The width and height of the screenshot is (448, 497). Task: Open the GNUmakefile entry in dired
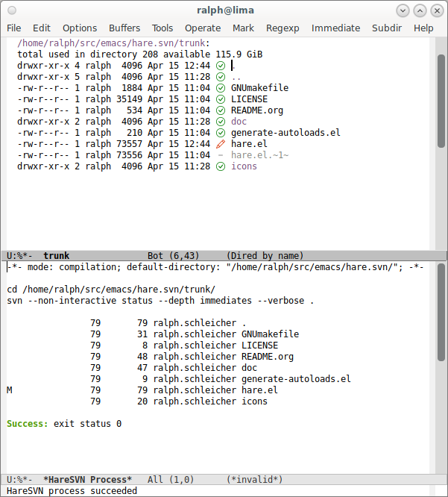[x=259, y=88]
